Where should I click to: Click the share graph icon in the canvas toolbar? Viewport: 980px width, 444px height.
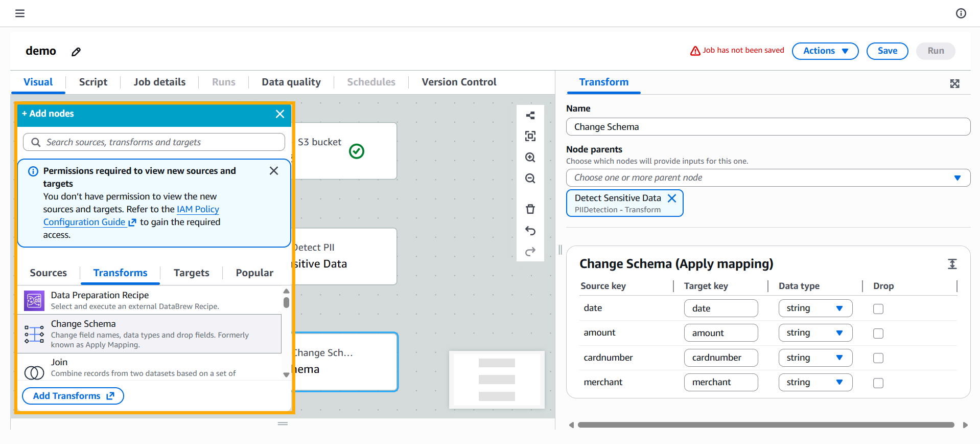[530, 116]
